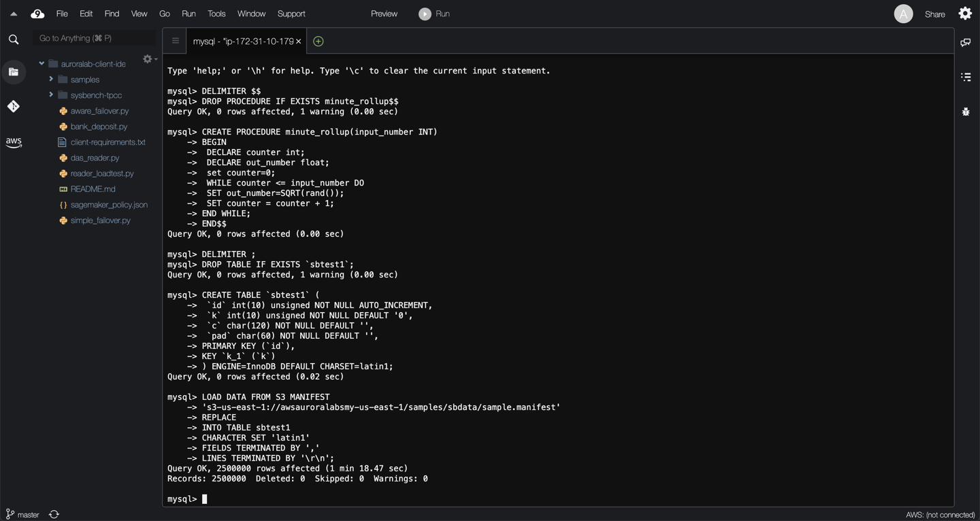
Task: Open the Tools menu
Action: coord(216,14)
